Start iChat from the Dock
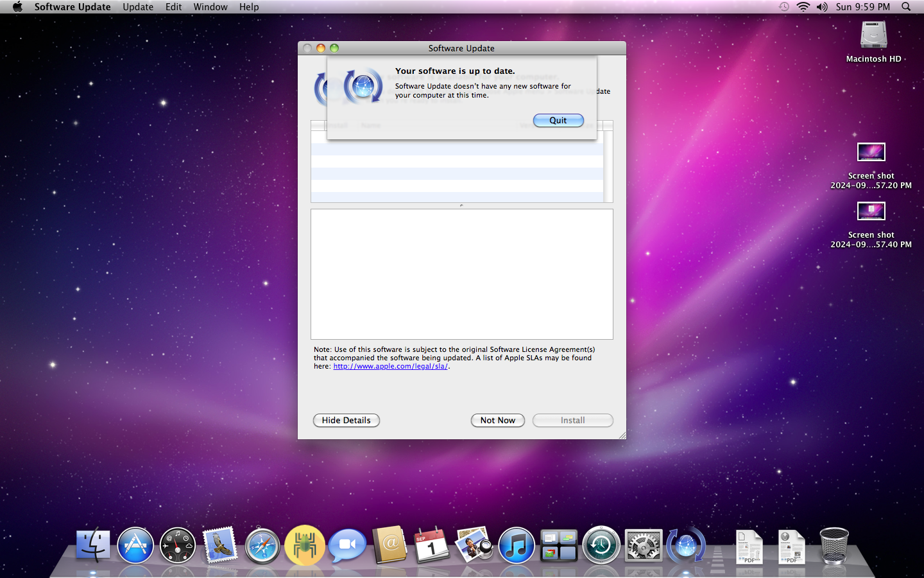This screenshot has height=578, width=924. [347, 545]
